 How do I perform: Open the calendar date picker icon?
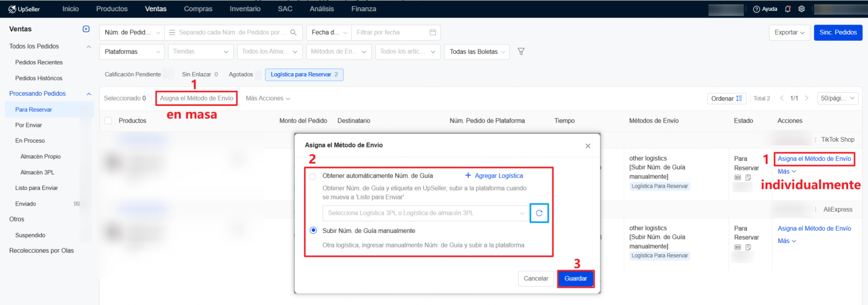coord(433,33)
